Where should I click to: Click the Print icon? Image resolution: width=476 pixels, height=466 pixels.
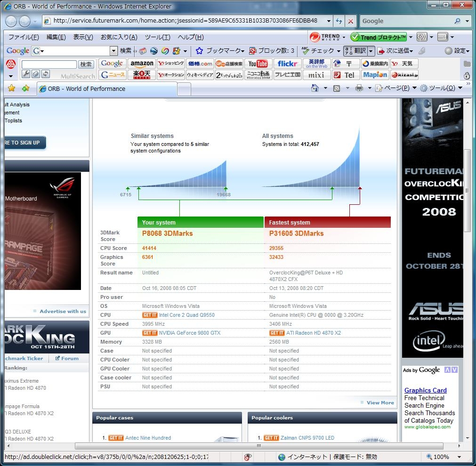point(359,88)
